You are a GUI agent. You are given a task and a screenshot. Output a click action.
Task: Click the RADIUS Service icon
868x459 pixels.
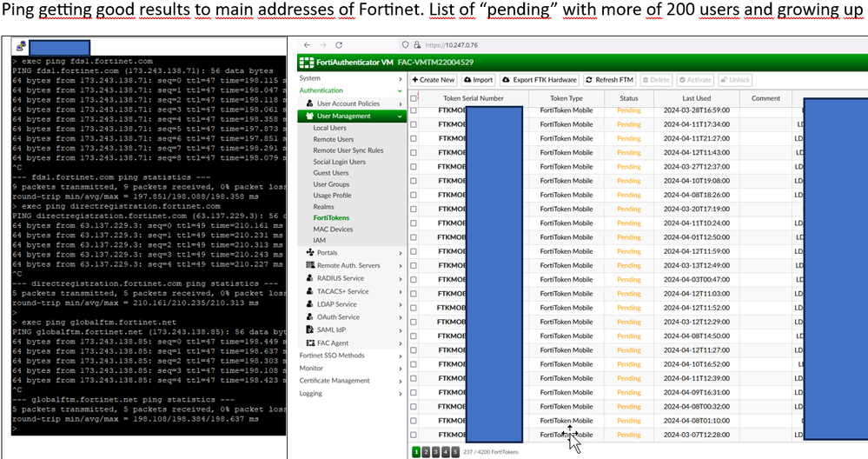tap(310, 278)
